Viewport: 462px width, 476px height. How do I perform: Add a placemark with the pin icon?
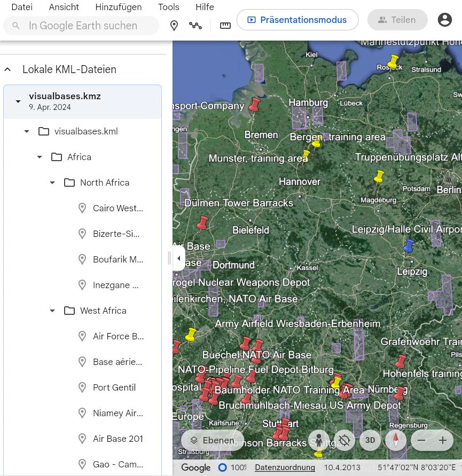click(174, 26)
